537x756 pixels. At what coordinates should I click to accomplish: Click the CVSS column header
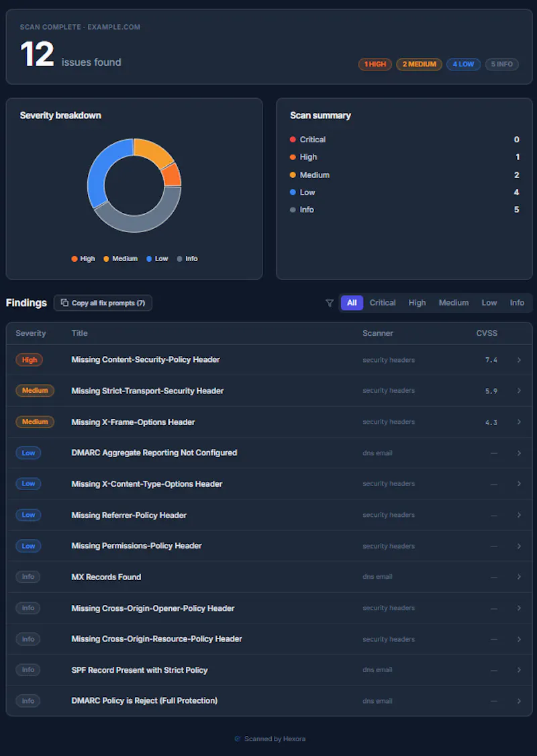(487, 333)
